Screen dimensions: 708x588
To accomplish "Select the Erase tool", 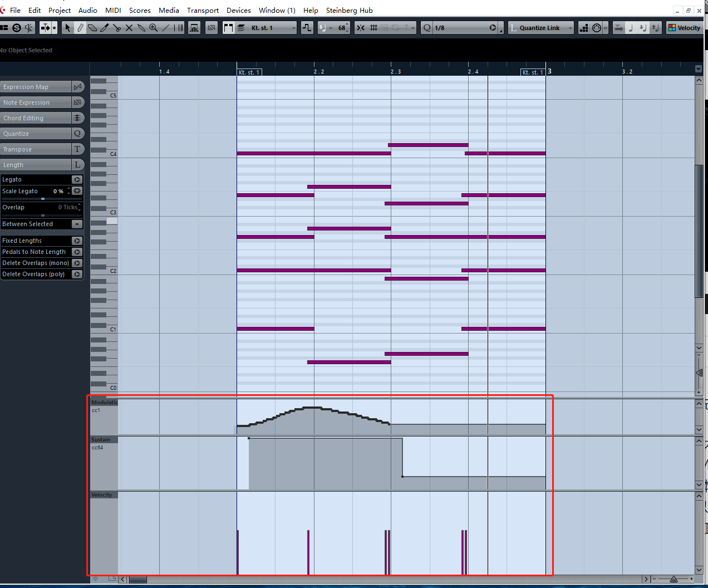I will [x=92, y=27].
